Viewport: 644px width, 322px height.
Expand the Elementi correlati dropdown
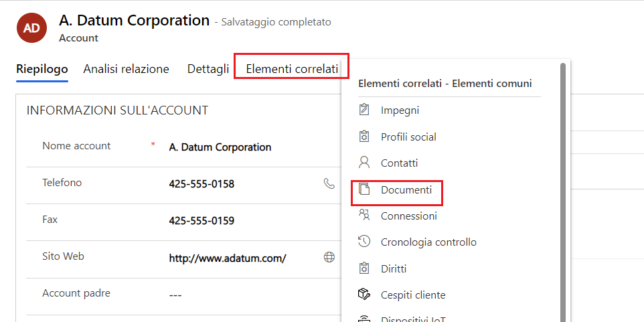pyautogui.click(x=291, y=68)
